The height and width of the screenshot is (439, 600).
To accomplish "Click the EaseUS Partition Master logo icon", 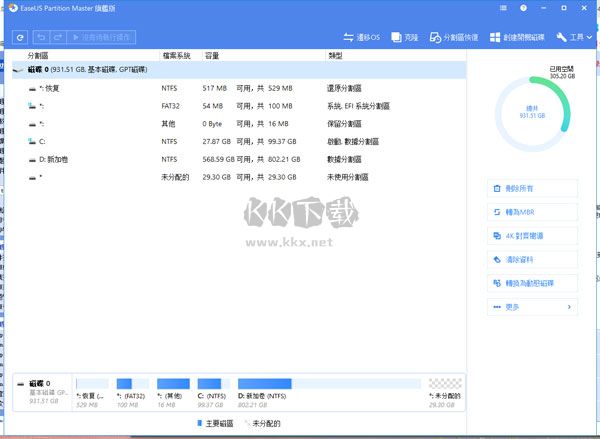I will [13, 8].
